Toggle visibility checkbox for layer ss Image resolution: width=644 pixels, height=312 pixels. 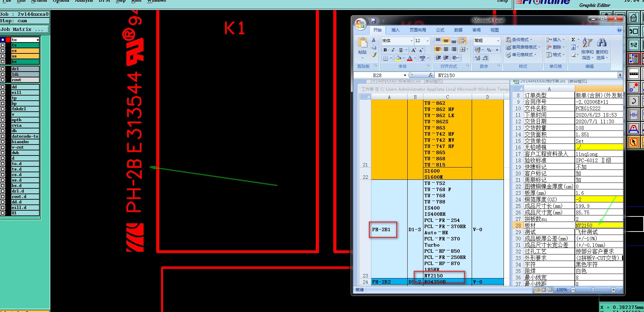click(3, 56)
